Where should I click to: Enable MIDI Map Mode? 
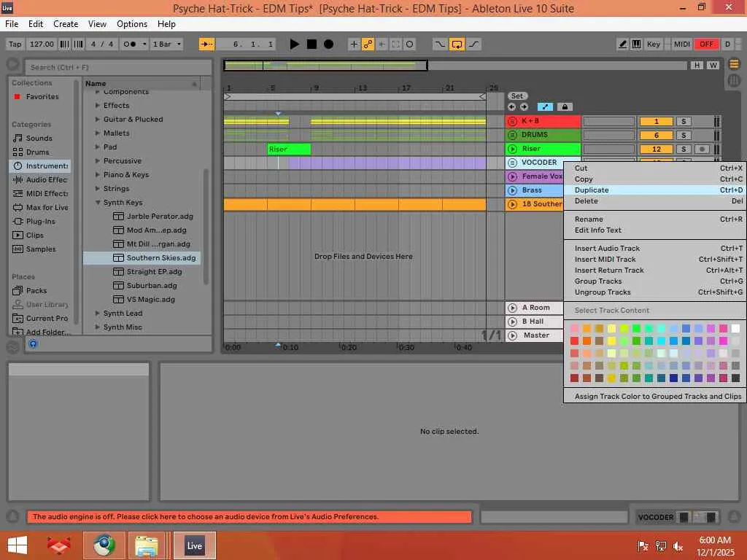(682, 44)
